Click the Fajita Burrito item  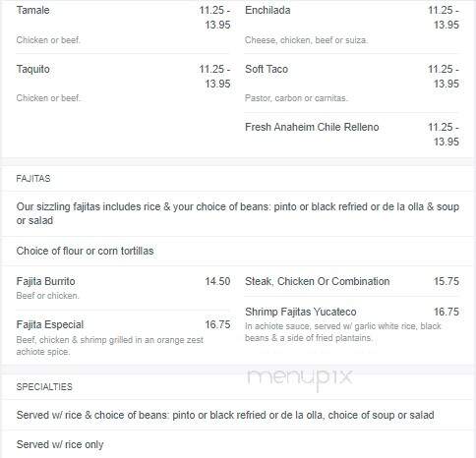pos(45,281)
